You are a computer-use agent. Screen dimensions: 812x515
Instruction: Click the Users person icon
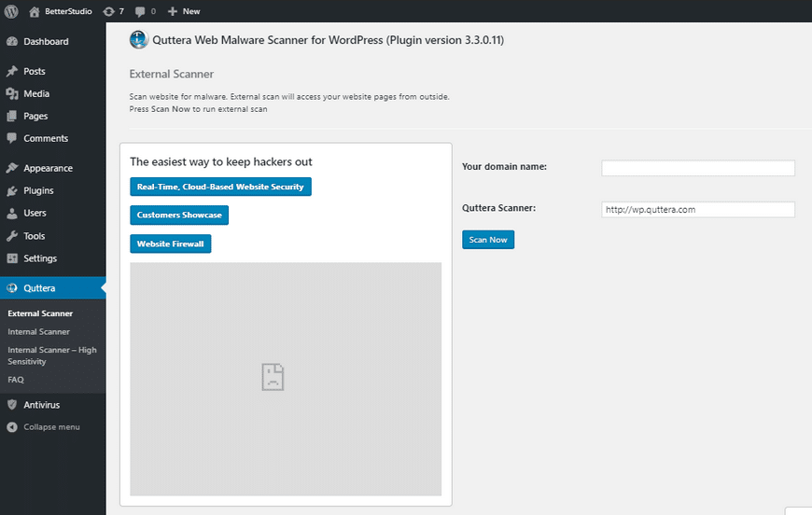pos(12,214)
